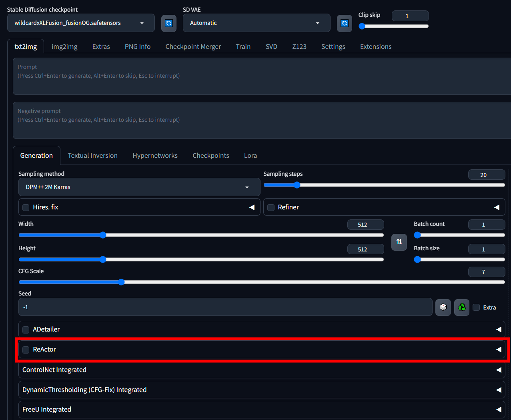Go to the Extensions tab
511x420 pixels.
375,46
